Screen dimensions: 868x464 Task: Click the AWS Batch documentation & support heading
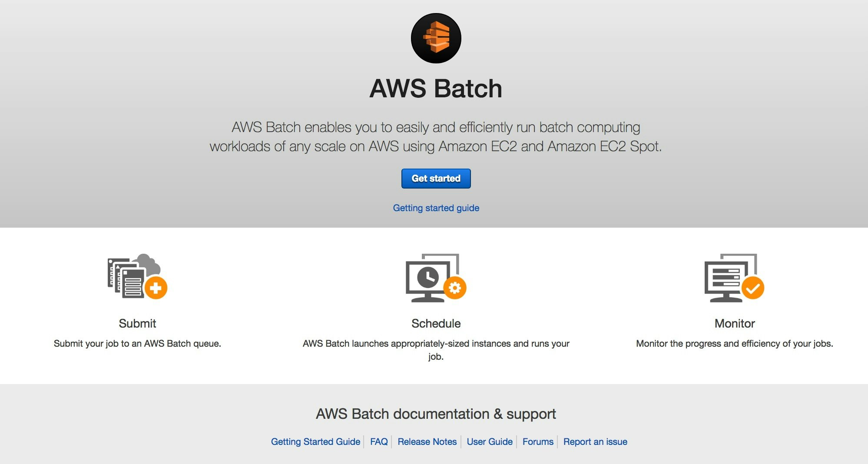coord(436,414)
